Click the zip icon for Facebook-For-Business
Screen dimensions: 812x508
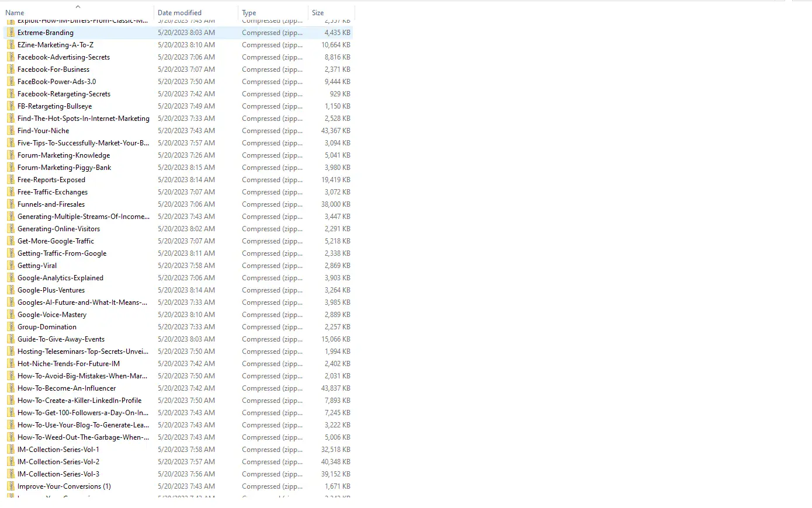[11, 69]
